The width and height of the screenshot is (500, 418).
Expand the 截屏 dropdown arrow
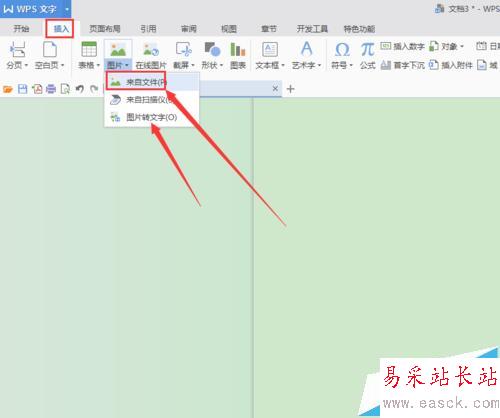(x=192, y=65)
